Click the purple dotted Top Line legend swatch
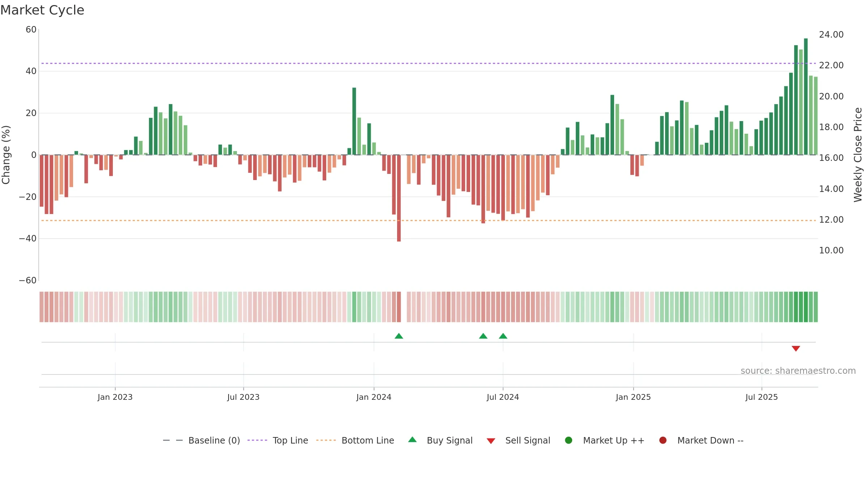This screenshot has width=868, height=488. 257,440
